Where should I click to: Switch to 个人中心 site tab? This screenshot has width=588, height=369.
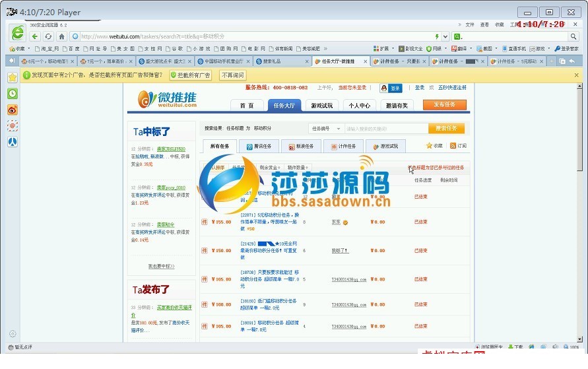point(359,106)
